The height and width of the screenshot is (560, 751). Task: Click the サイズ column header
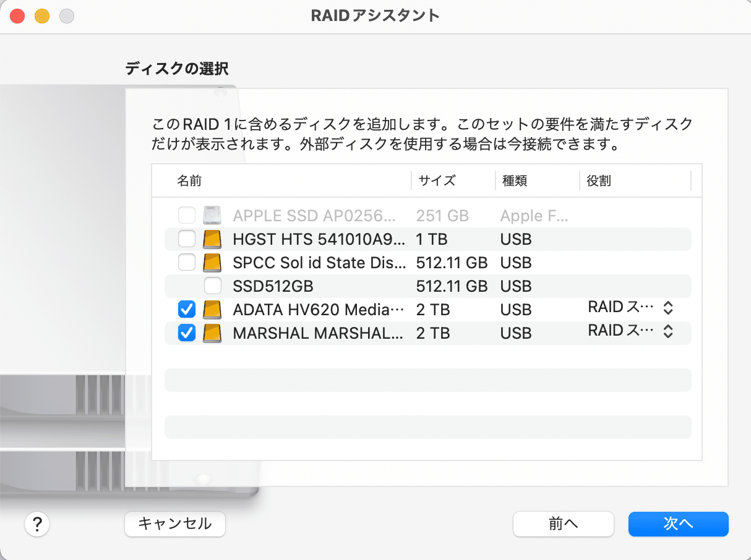[436, 180]
